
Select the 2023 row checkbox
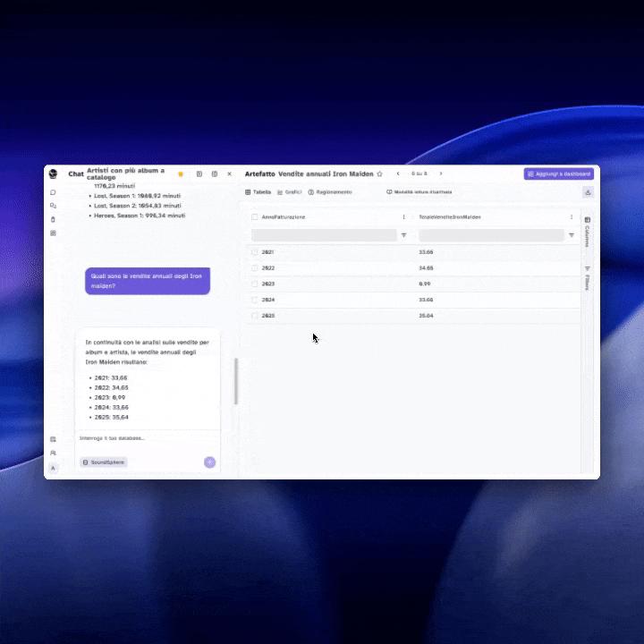coord(255,284)
